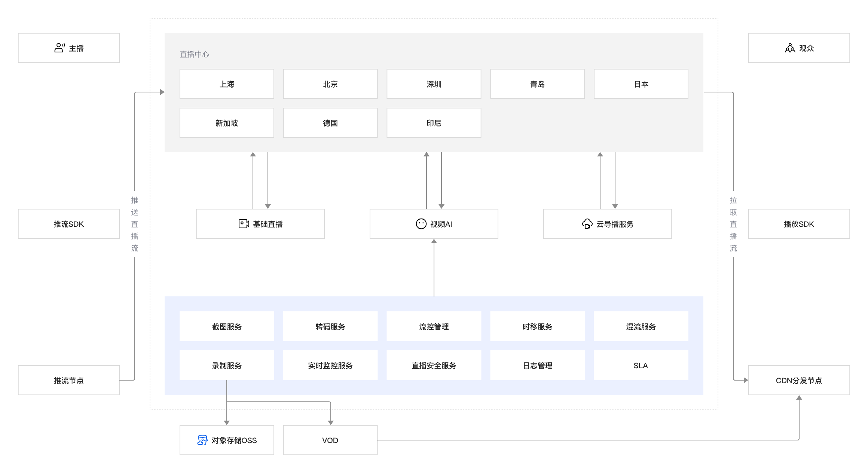
Task: Select the CDN分发节点 box
Action: pos(799,380)
